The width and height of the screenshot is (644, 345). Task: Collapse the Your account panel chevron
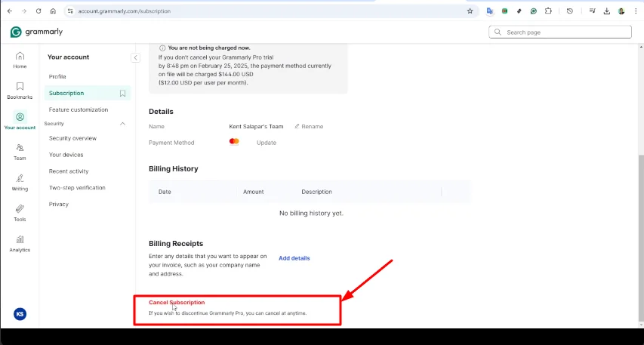(x=136, y=58)
